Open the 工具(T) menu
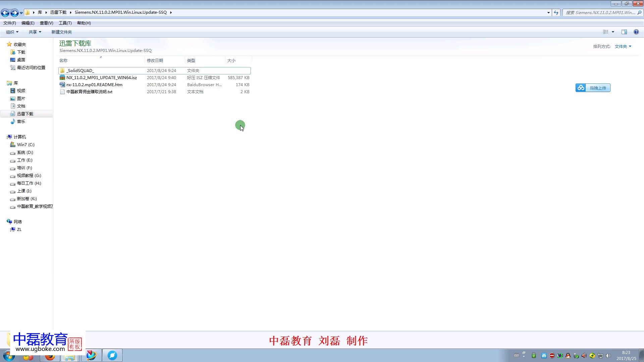The height and width of the screenshot is (362, 644). coord(65,23)
